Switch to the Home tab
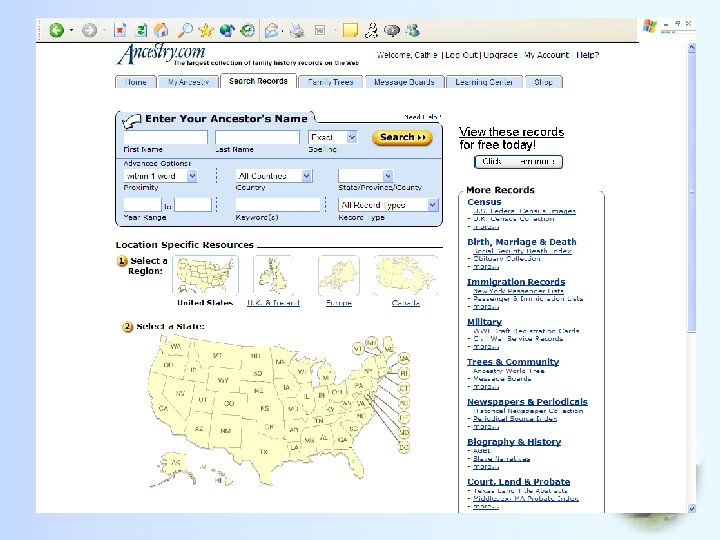Image resolution: width=720 pixels, height=540 pixels. pos(136,82)
